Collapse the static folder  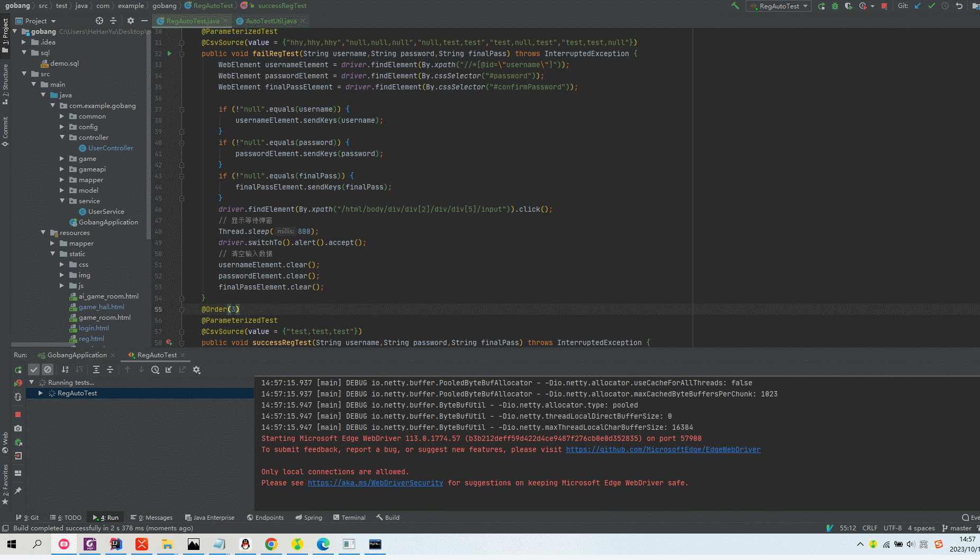(52, 254)
